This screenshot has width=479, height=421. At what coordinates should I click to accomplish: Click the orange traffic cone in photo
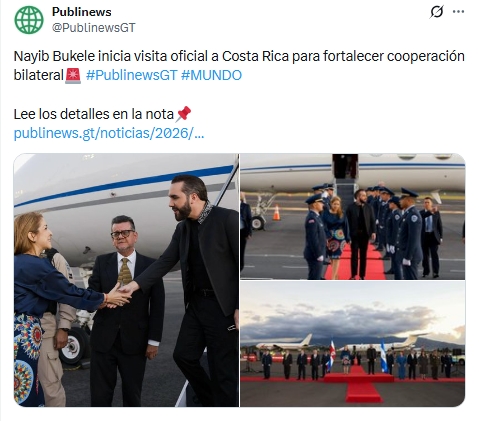pos(276,213)
